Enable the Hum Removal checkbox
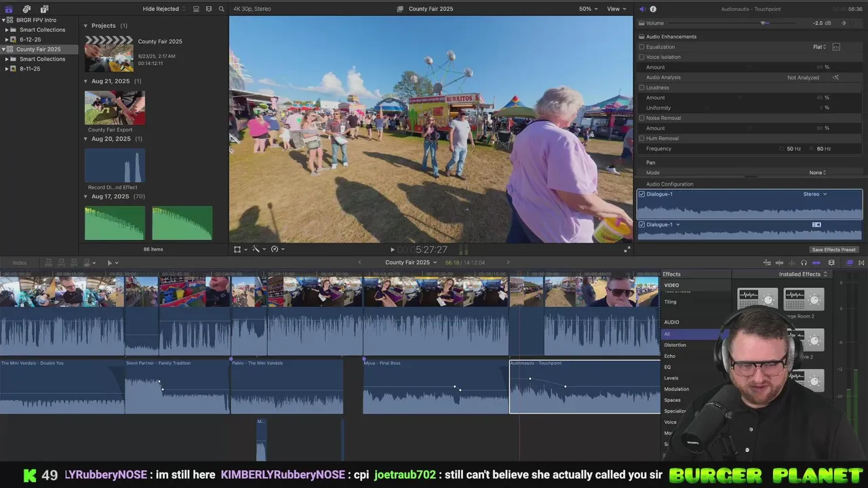 point(642,138)
